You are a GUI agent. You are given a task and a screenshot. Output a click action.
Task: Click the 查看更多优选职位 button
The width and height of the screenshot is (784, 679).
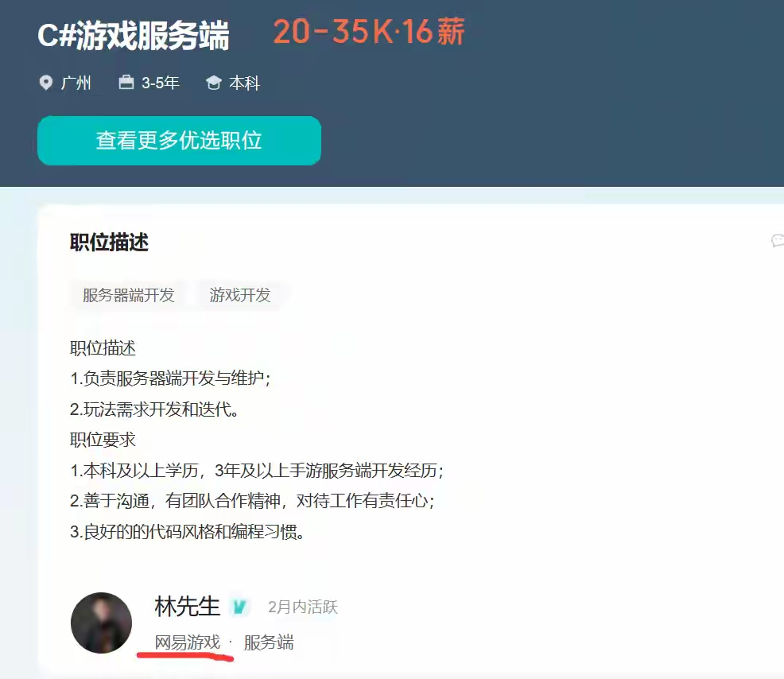click(x=179, y=141)
